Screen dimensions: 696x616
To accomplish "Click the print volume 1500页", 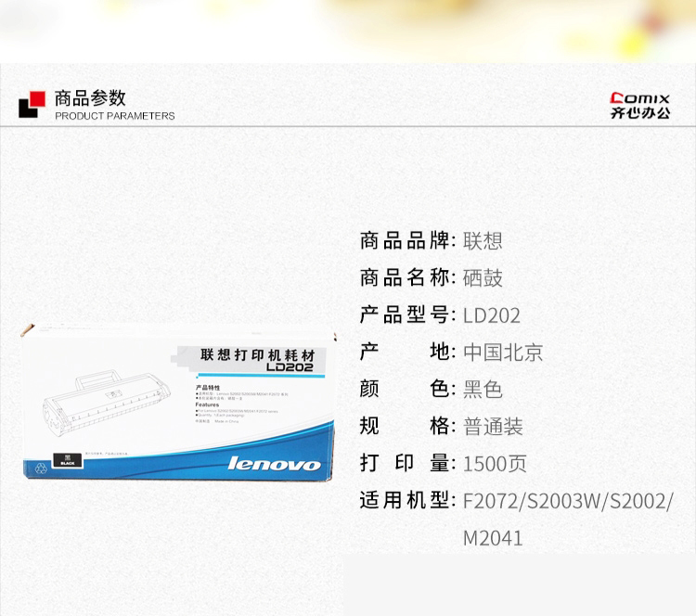I will (x=495, y=464).
